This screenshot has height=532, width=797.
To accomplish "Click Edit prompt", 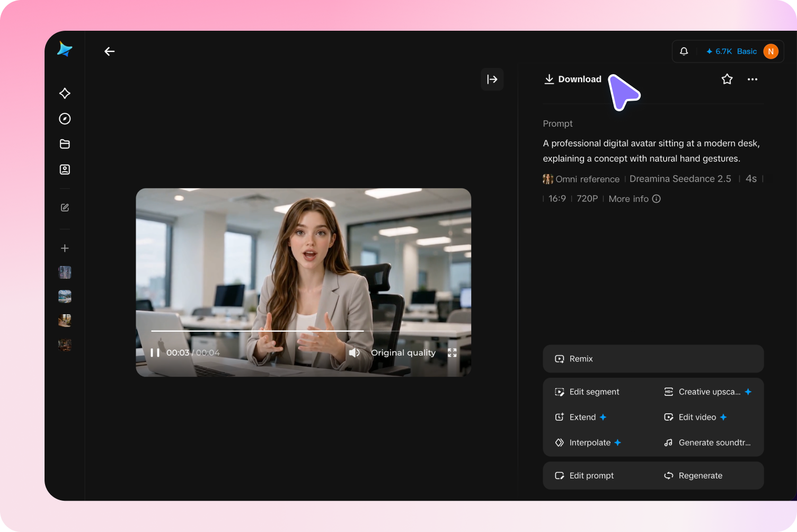I will [x=584, y=476].
